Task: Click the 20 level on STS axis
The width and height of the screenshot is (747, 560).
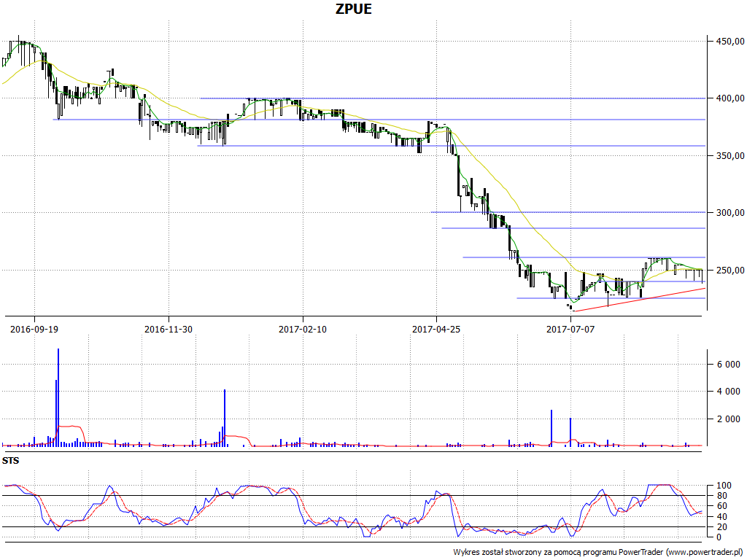Action: (721, 526)
